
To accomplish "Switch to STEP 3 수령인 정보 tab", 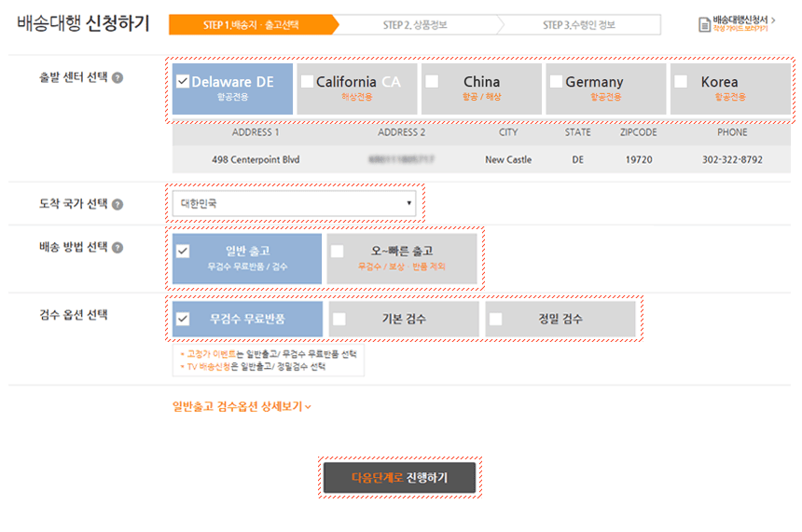I will pyautogui.click(x=578, y=25).
